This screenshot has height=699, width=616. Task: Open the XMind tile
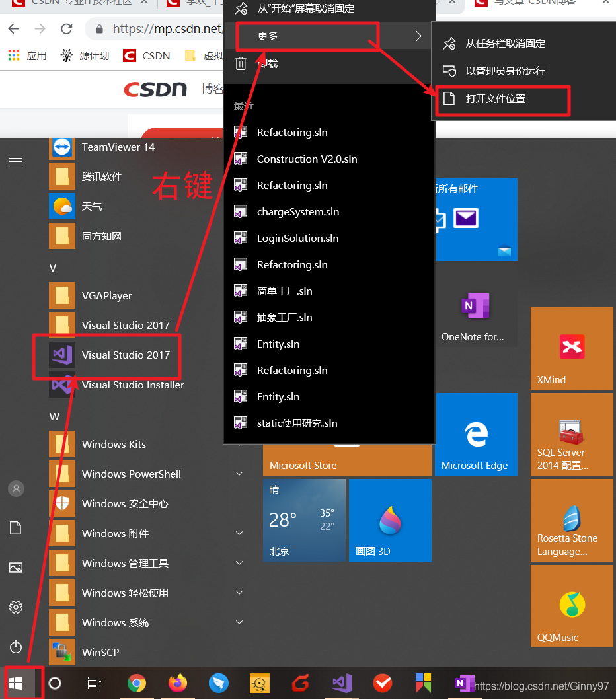[x=572, y=348]
